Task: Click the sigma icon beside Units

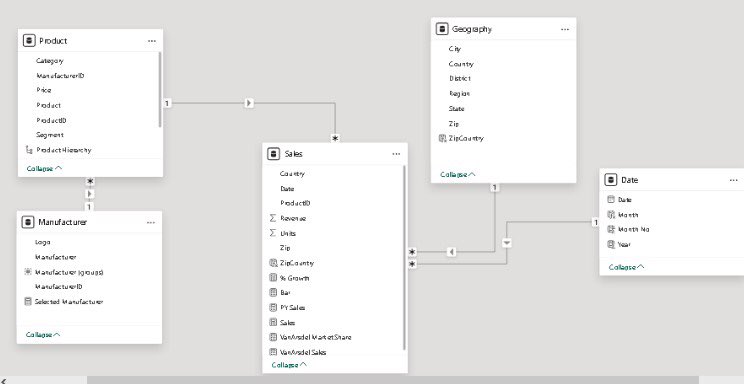Action: [273, 233]
